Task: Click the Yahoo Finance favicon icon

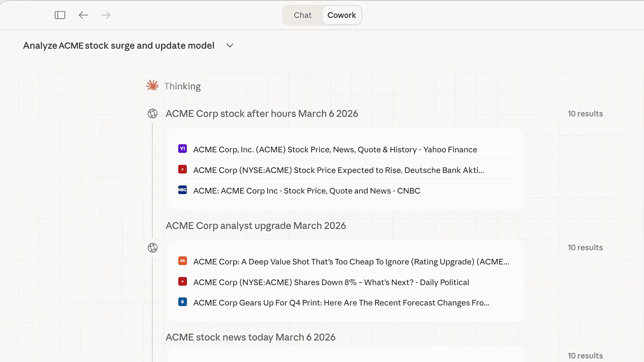Action: tap(182, 149)
